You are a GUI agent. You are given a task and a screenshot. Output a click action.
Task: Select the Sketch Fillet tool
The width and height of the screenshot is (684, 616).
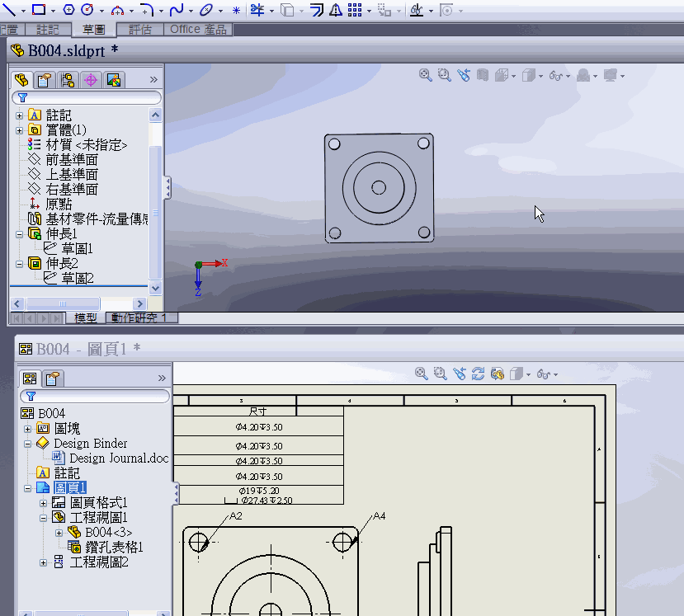[147, 10]
